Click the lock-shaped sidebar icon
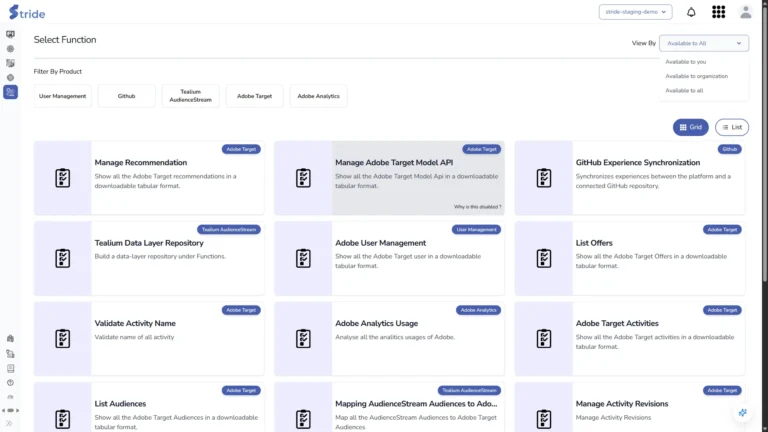Screen dimensions: 768x432 (10, 338)
